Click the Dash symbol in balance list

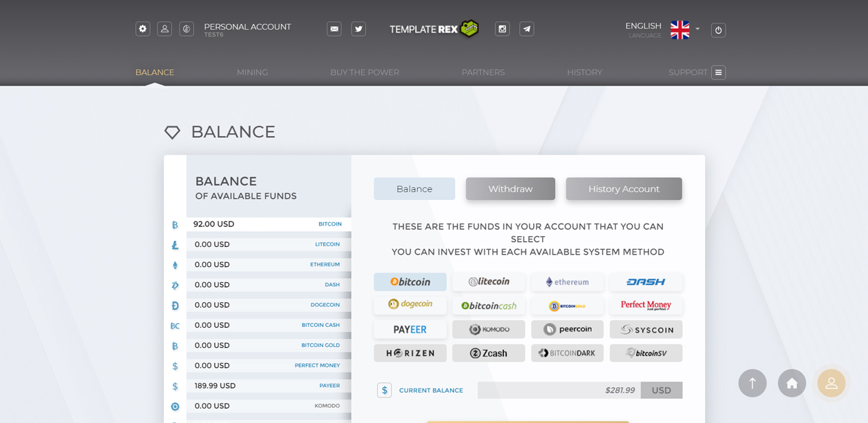click(x=175, y=285)
